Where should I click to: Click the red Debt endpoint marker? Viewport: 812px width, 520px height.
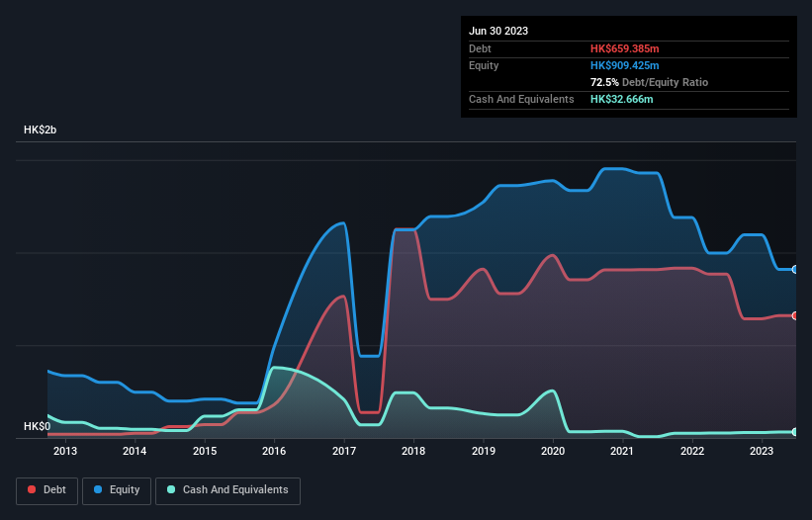[x=795, y=315]
